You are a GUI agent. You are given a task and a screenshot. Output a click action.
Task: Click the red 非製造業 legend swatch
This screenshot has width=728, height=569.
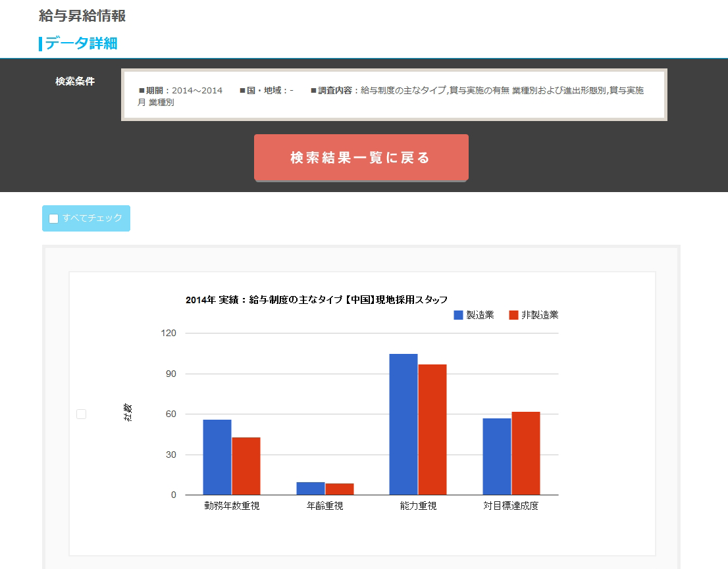click(513, 315)
